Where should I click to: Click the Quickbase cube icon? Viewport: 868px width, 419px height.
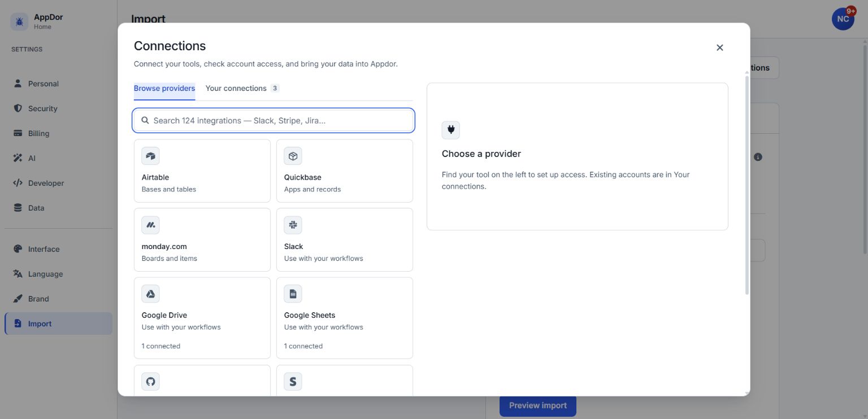(293, 156)
